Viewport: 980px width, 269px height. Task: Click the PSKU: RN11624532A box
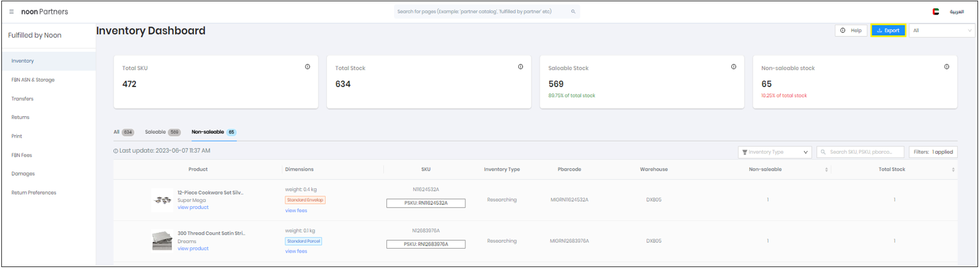(426, 203)
